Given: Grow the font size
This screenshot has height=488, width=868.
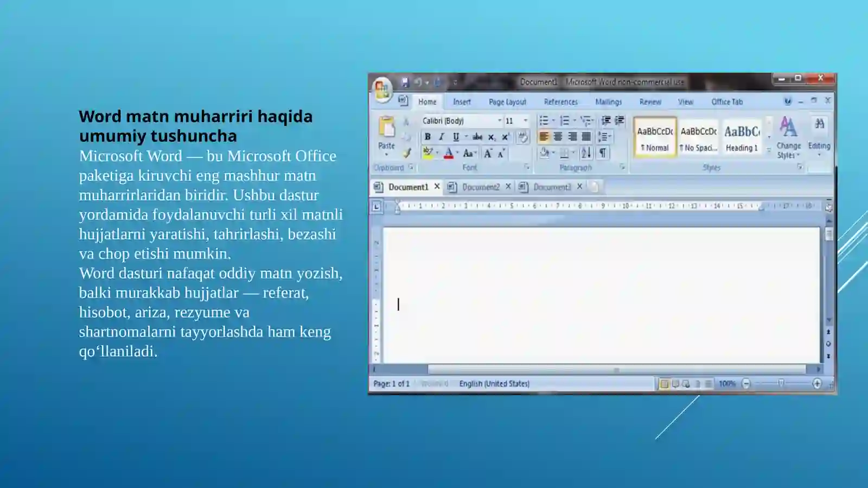Looking at the screenshot, I should [488, 153].
